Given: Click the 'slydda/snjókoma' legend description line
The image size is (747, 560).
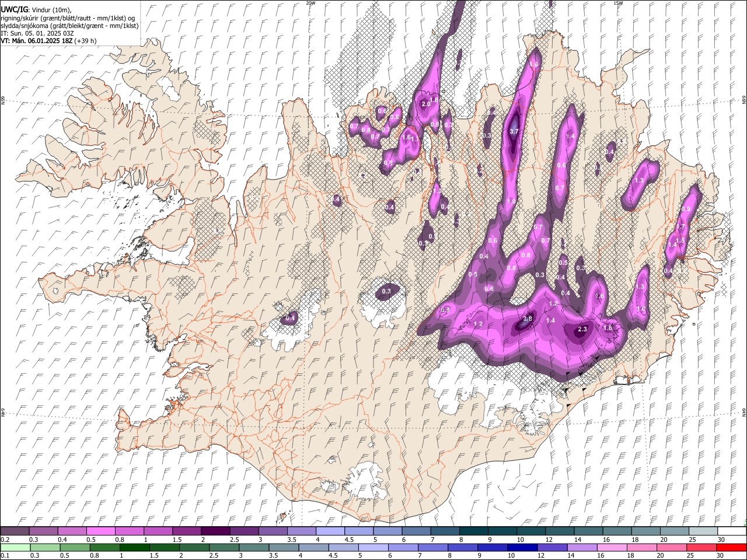Looking at the screenshot, I should [x=69, y=26].
